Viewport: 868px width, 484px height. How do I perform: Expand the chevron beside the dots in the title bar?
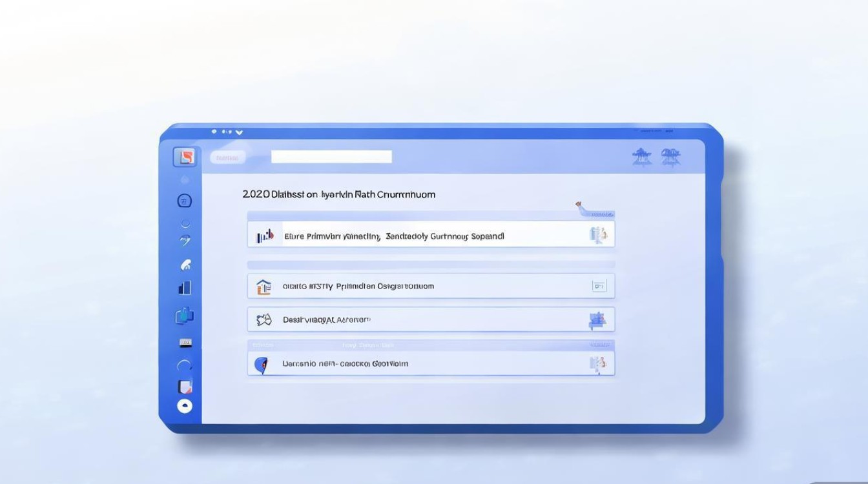pos(239,132)
